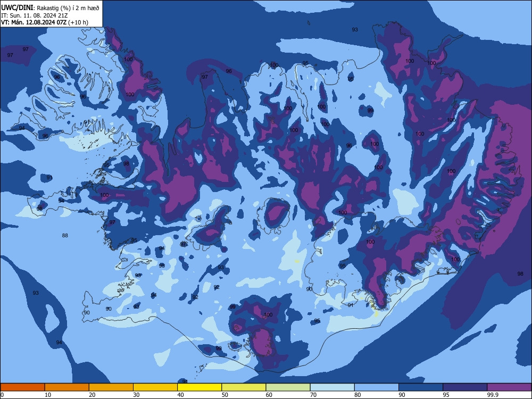Click the '30' label on legend scale
Viewport: 532px width, 399px height.
[x=136, y=395]
